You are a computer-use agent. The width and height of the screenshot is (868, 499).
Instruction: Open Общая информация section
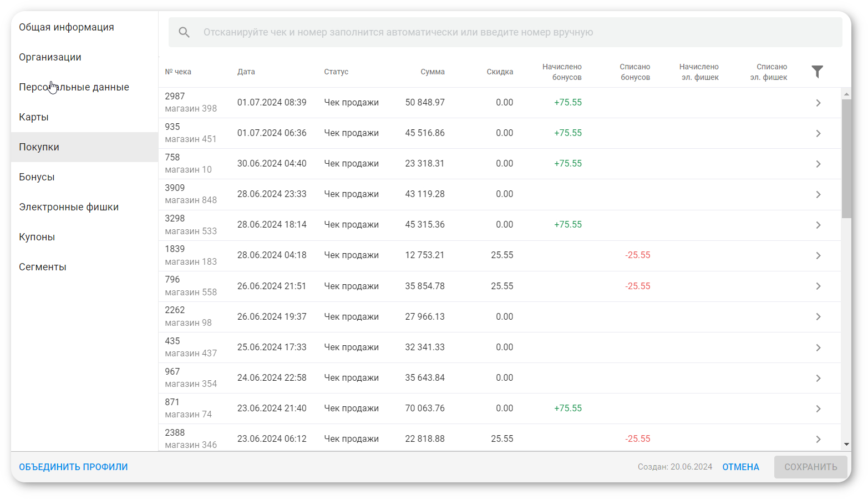click(x=84, y=27)
